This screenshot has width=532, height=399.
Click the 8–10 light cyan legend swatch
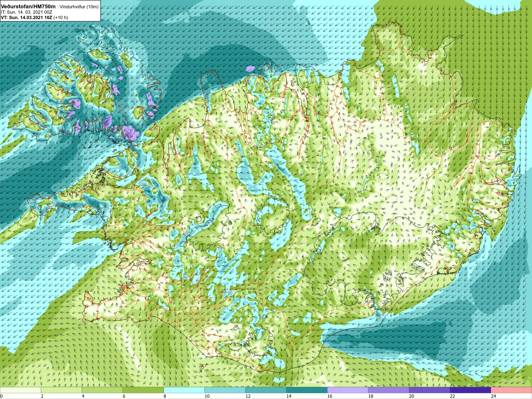pos(184,390)
